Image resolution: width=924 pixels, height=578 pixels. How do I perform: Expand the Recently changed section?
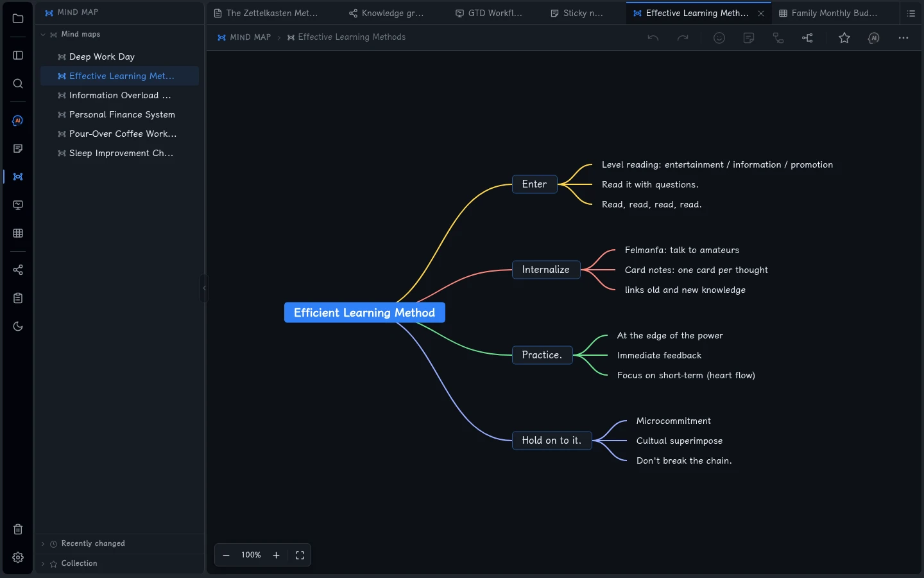(x=43, y=544)
